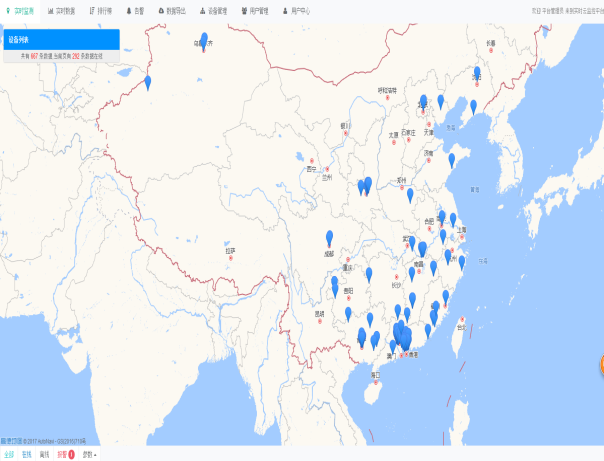Open the 设备管理 device management page
Screen dimensions: 604x461
coord(214,10)
